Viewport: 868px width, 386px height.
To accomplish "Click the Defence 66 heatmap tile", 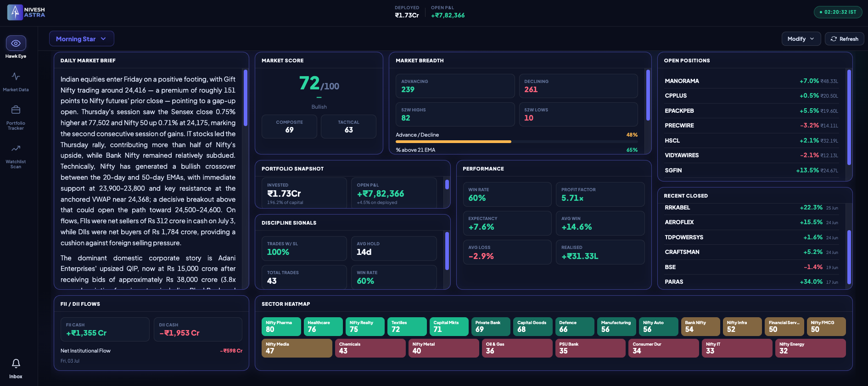I will pos(575,326).
